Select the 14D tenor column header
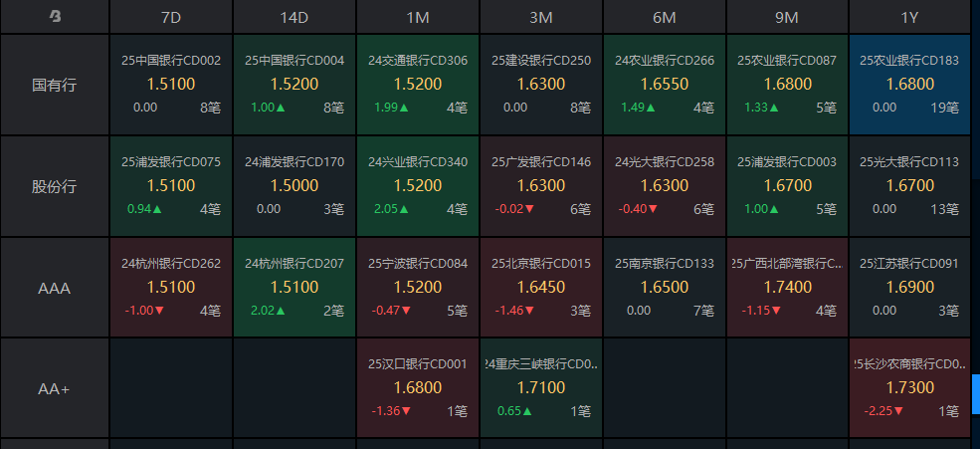The height and width of the screenshot is (449, 980). (x=294, y=17)
